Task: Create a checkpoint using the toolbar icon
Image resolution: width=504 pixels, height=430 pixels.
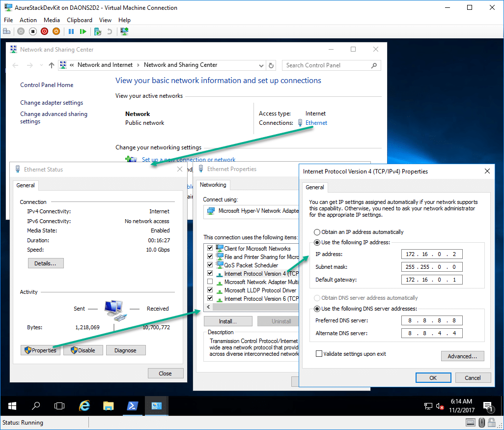Action: coord(98,31)
